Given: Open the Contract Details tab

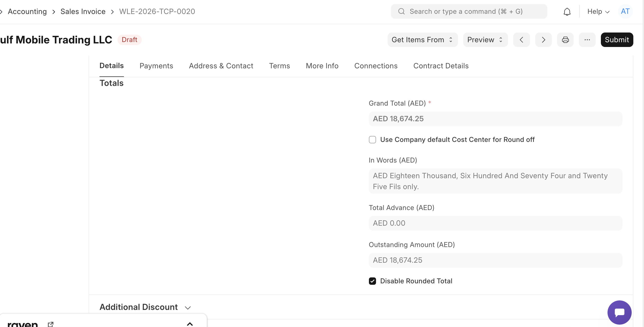Looking at the screenshot, I should (441, 66).
